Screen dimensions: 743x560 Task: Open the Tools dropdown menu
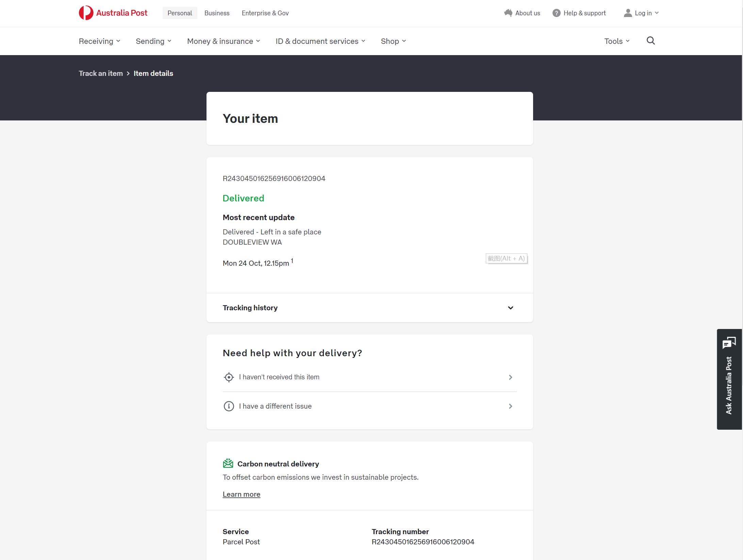(617, 41)
